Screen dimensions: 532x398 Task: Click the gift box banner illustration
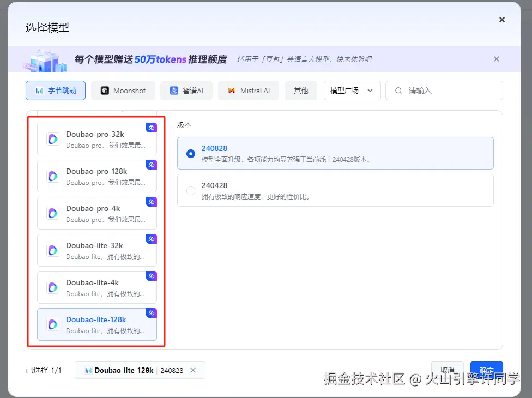45,61
